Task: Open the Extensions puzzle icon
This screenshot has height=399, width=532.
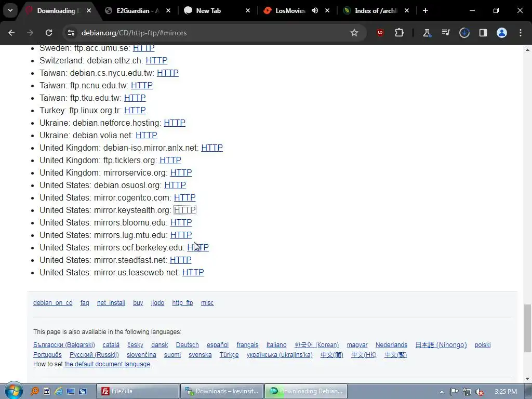Action: (x=400, y=33)
